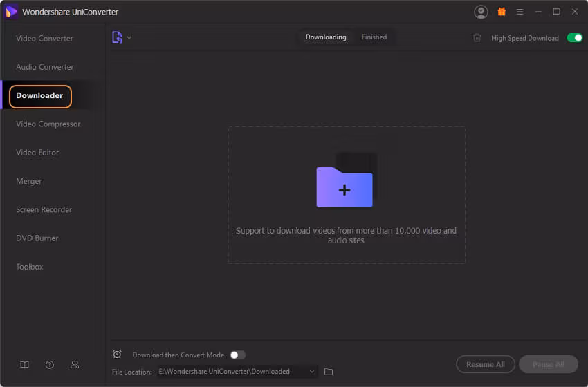Open Toolbox in the sidebar

30,267
